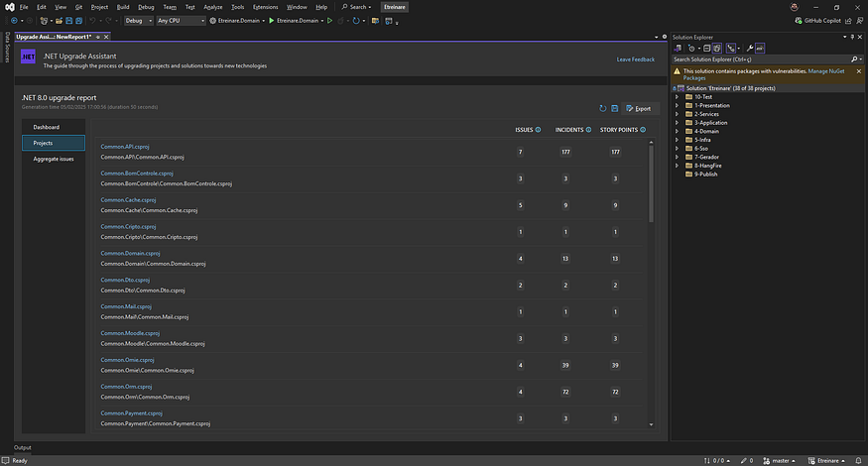Viewport: 868px width, 466px height.
Task: Open the Extensions menu
Action: coord(265,7)
